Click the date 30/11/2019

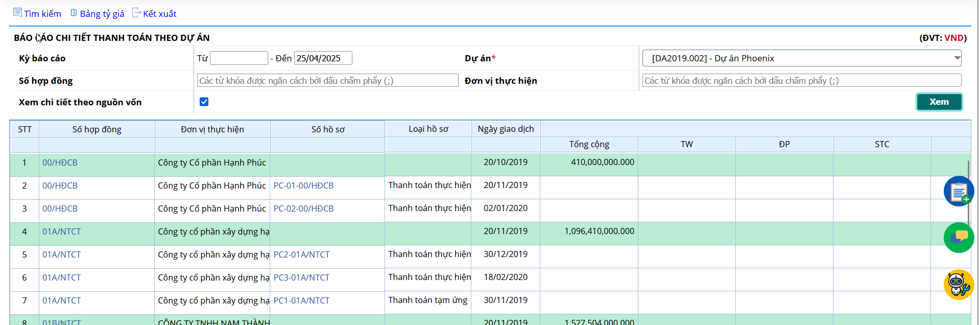pos(506,300)
